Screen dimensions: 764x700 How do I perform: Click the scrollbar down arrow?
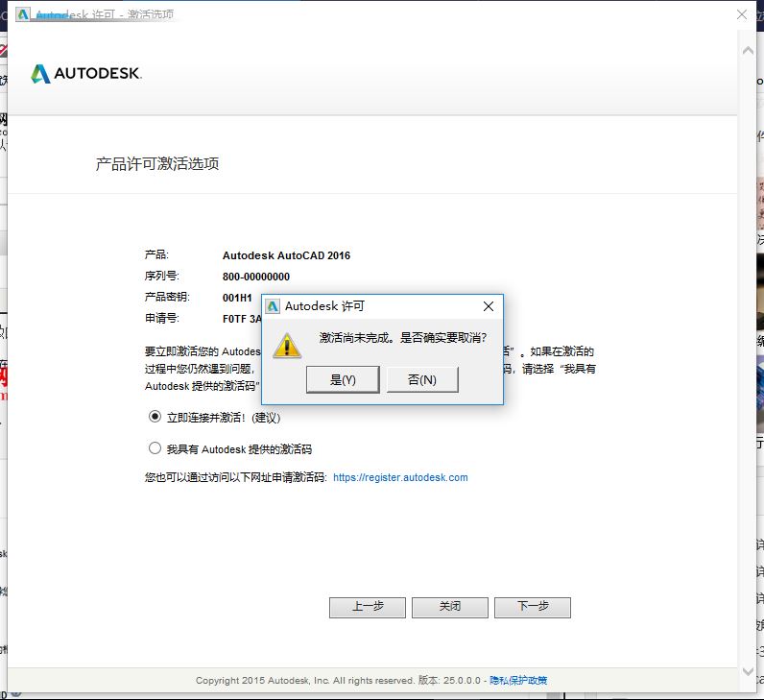tap(748, 671)
